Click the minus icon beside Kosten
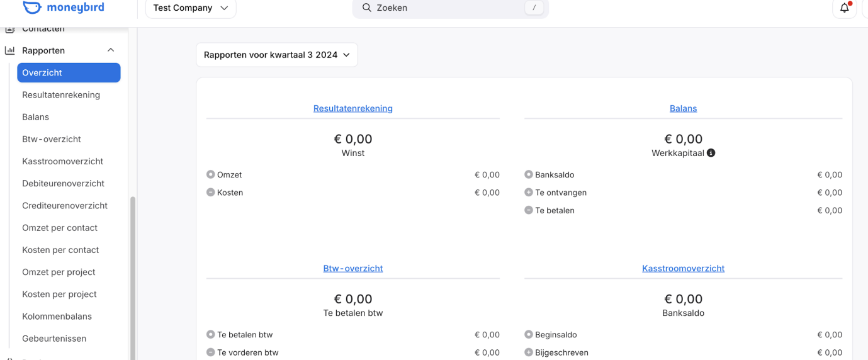Screen dimensions: 868x360 point(211,193)
